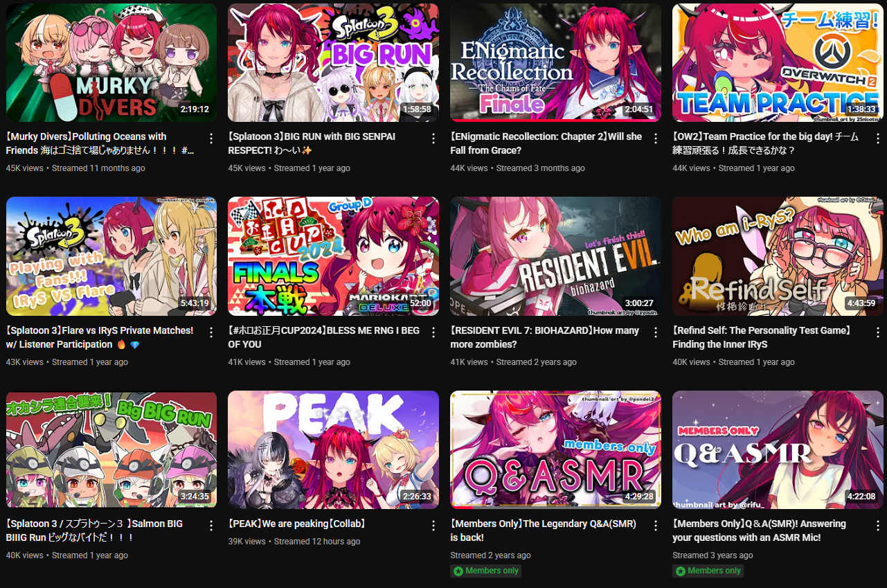887x588 pixels.
Task: Open options for お正月CUP2024 Mario Kart video
Action: tap(433, 332)
